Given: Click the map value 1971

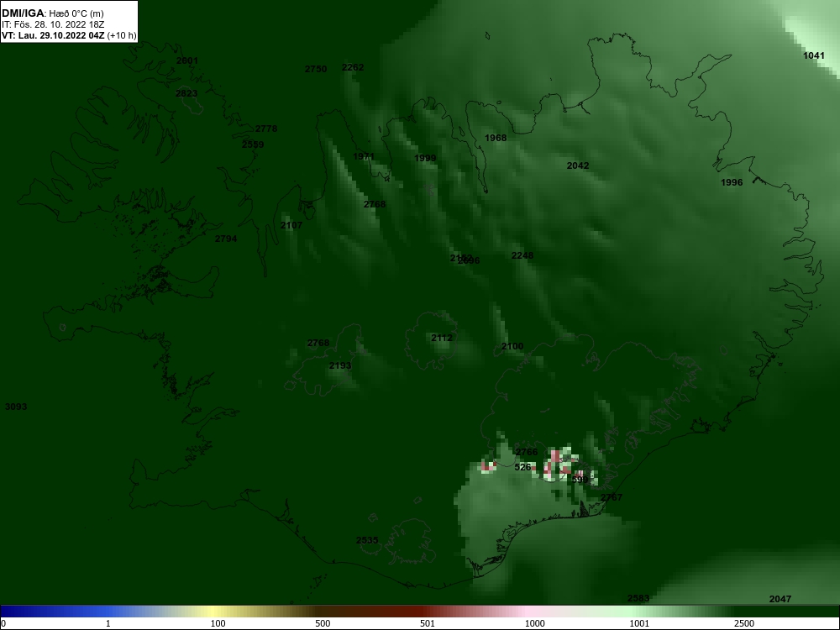Looking at the screenshot, I should (364, 157).
